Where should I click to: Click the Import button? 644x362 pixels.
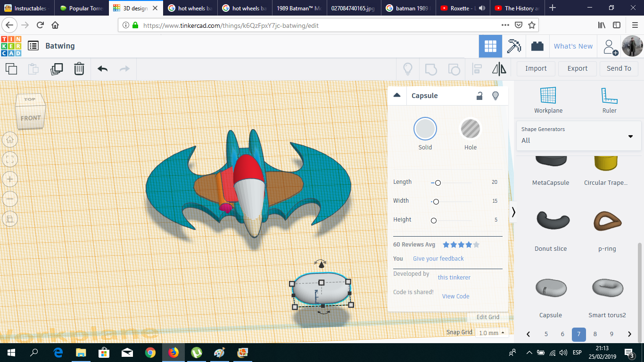536,68
